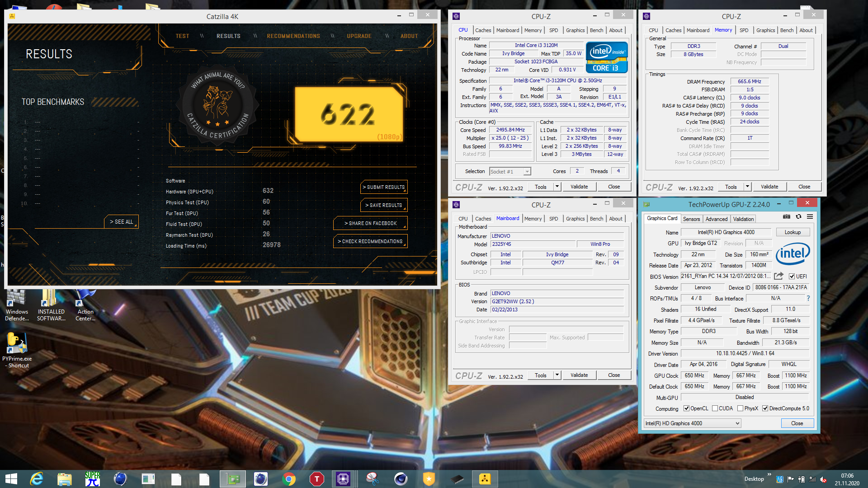This screenshot has width=868, height=488.
Task: Click SHARE ON FACEBOOK button
Action: click(x=370, y=223)
